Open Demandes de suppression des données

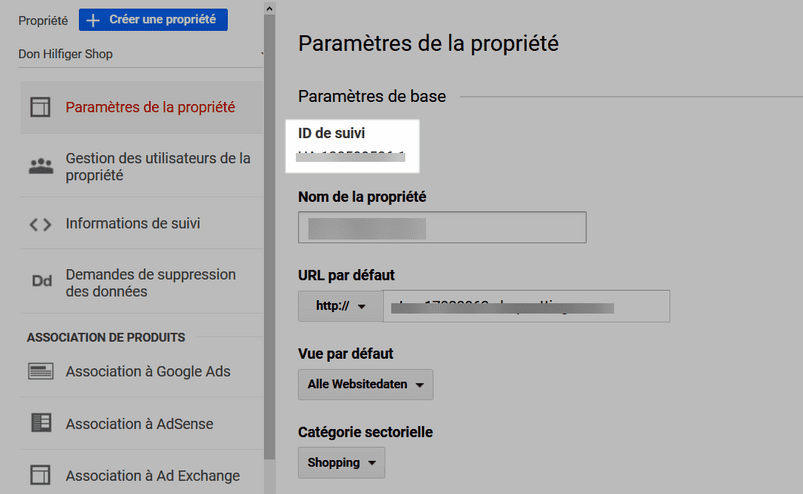point(142,283)
